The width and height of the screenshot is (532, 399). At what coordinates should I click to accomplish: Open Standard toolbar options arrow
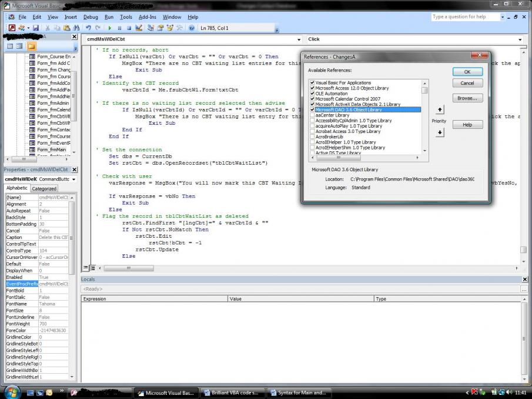277,30
